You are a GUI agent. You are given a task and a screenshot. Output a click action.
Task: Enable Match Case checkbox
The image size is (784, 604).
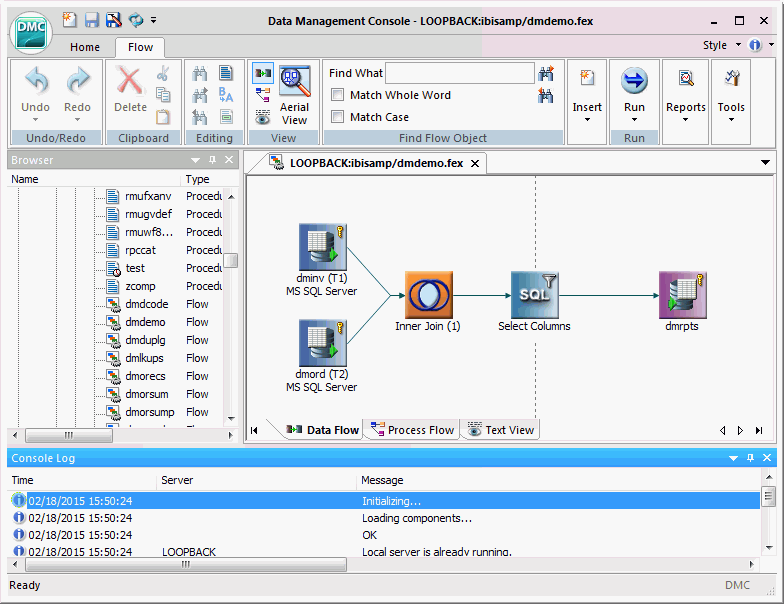[x=338, y=116]
